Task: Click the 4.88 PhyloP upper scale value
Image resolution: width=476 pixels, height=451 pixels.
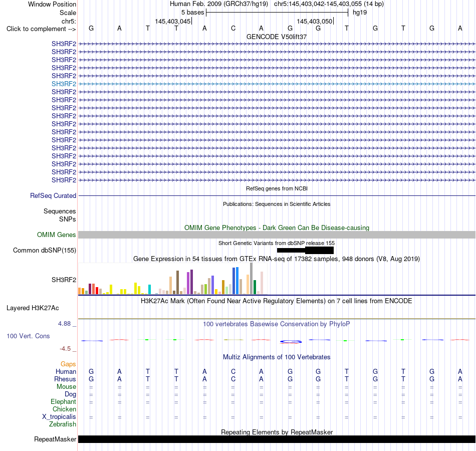Action: coord(64,324)
